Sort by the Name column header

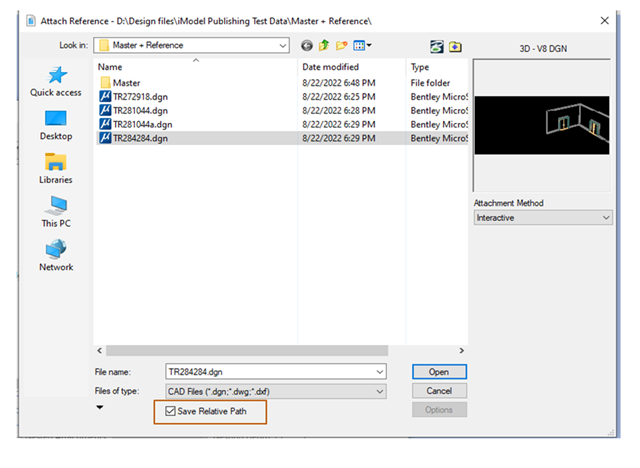(x=110, y=67)
